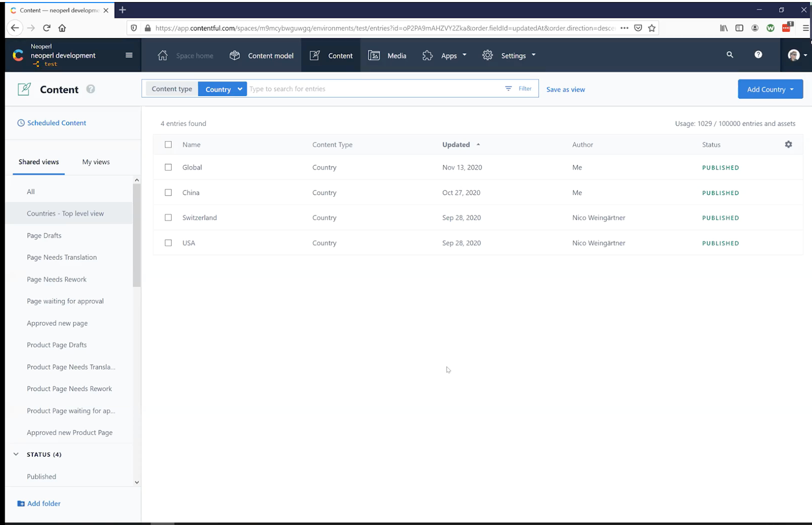Check the USA entry checkbox
The height and width of the screenshot is (525, 812).
point(168,243)
